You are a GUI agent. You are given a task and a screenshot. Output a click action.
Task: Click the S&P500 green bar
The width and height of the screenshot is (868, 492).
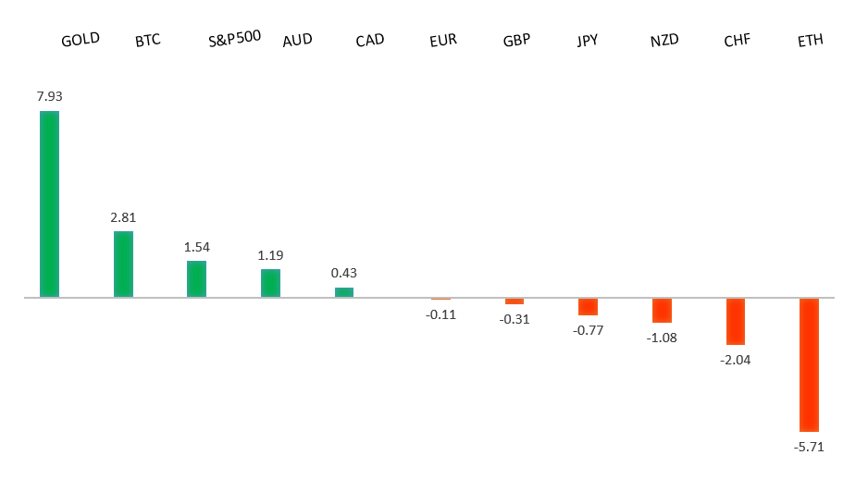point(196,278)
